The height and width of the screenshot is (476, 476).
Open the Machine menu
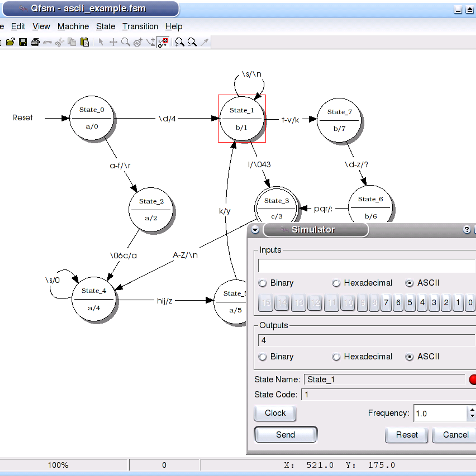[73, 26]
